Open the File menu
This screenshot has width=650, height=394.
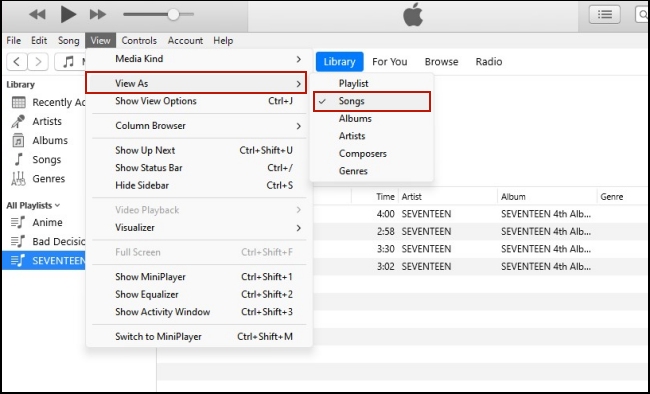(x=14, y=41)
